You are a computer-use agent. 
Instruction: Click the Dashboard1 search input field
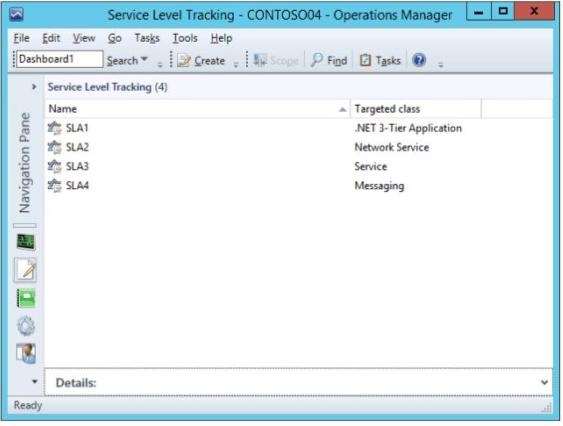tap(59, 59)
